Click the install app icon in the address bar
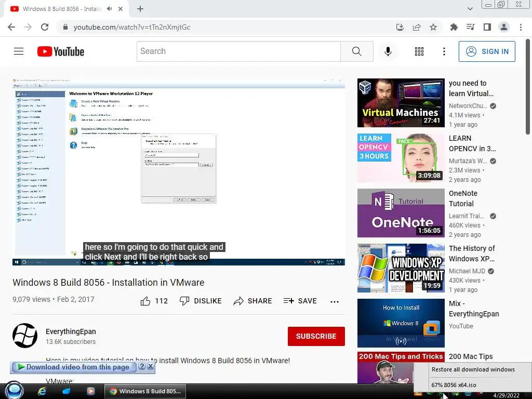 click(x=400, y=27)
